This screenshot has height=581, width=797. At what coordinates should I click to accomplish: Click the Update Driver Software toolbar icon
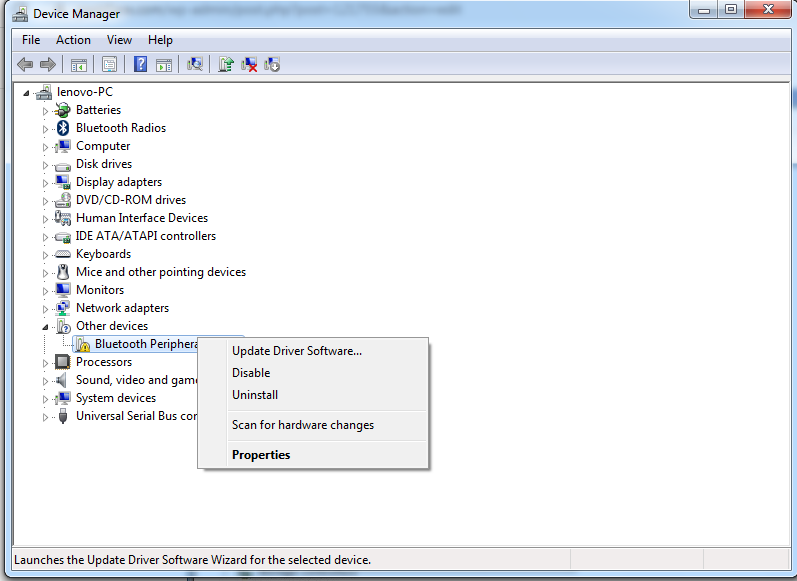(226, 64)
